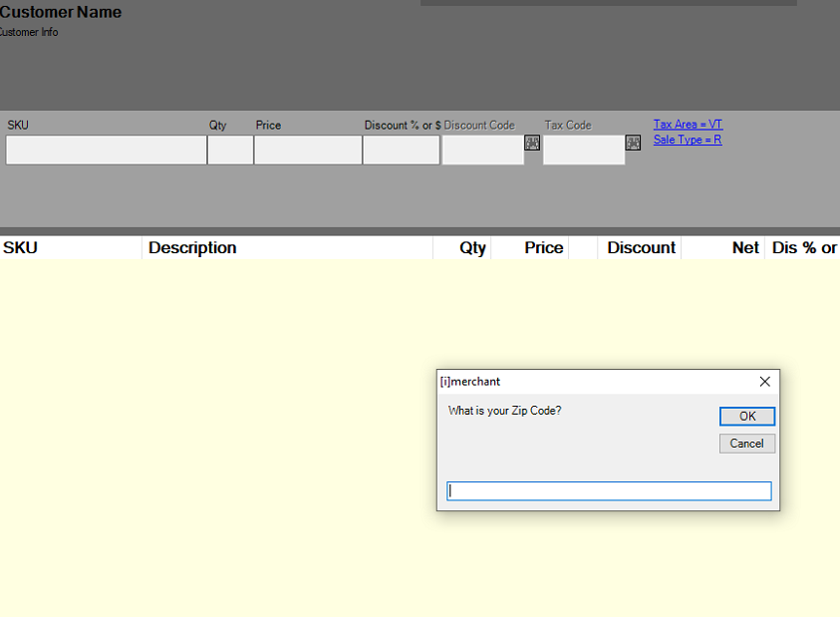This screenshot has height=617, width=840.
Task: Click the Customer Name heading
Action: pos(61,12)
